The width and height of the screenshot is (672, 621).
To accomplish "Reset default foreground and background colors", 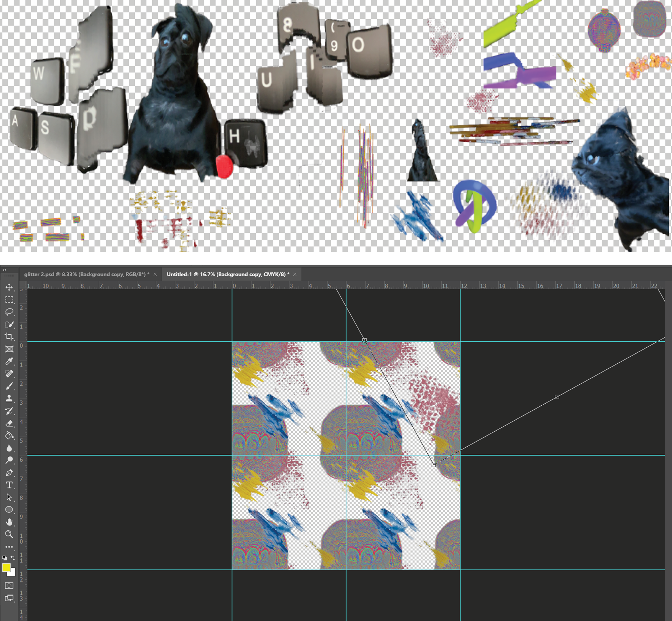I will (x=4, y=558).
